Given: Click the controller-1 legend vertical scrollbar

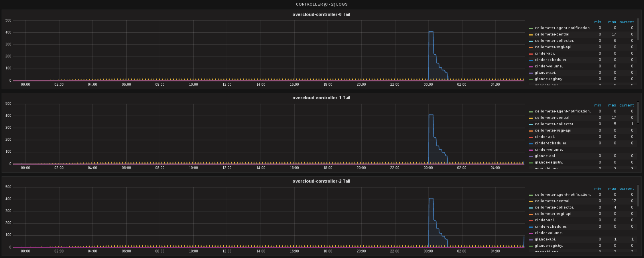Looking at the screenshot, I should tap(638, 112).
